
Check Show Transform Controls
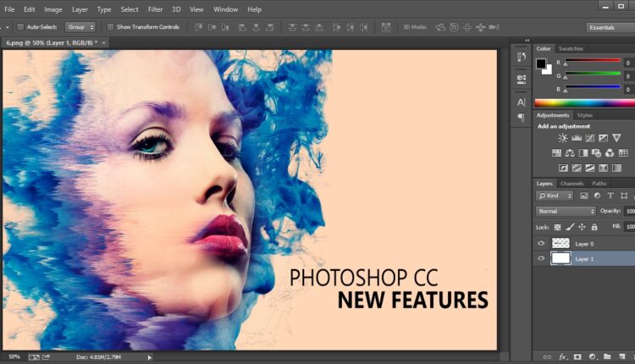coord(111,27)
